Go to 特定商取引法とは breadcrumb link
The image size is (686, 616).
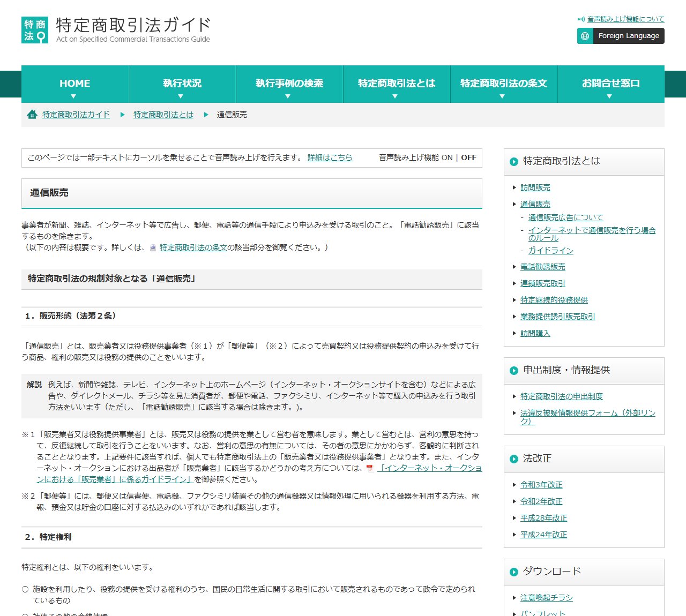[163, 115]
